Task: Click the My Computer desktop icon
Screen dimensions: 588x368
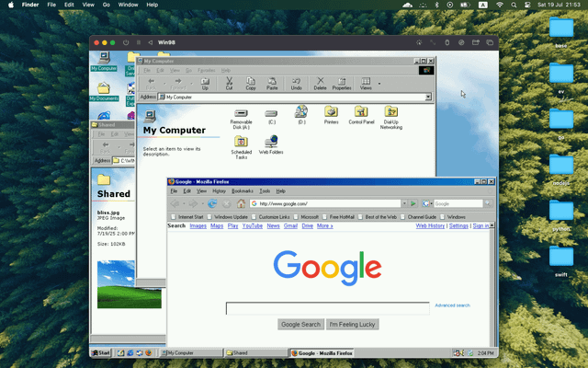Action: click(104, 61)
